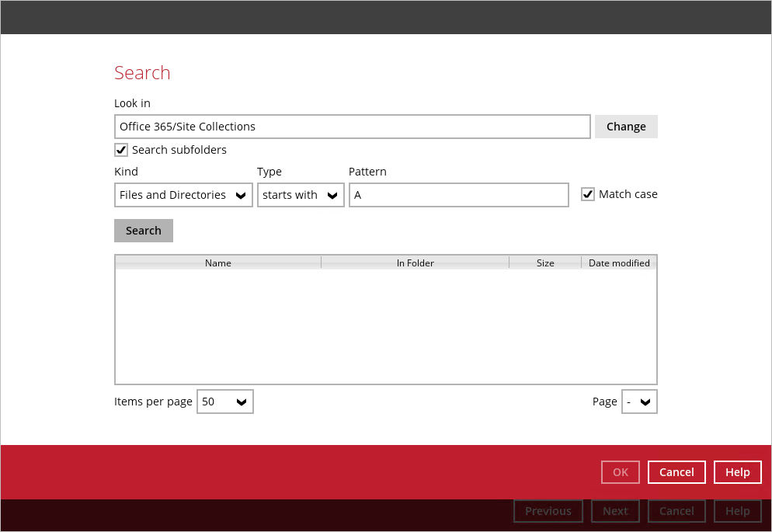The image size is (772, 532).
Task: Click into the Pattern text field
Action: 458,195
